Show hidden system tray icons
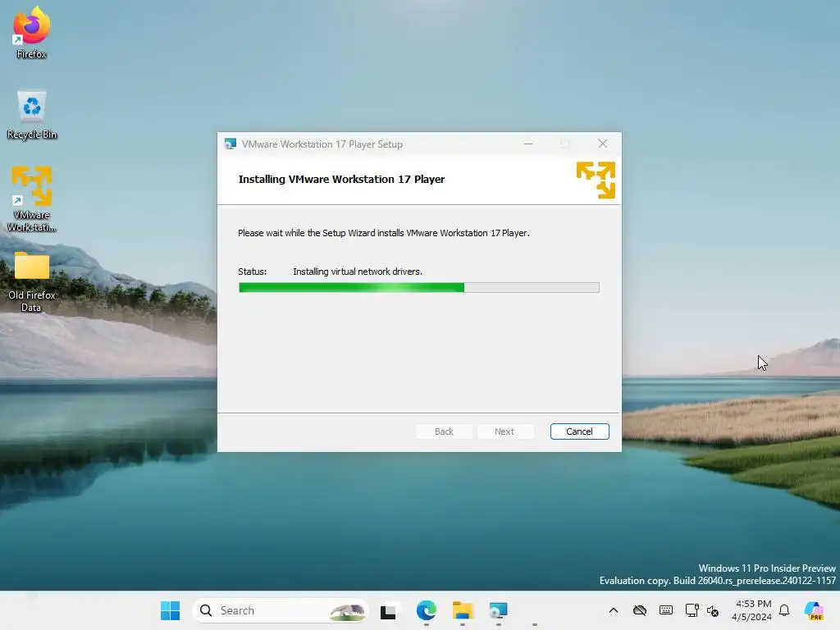The width and height of the screenshot is (840, 630). pyautogui.click(x=614, y=610)
